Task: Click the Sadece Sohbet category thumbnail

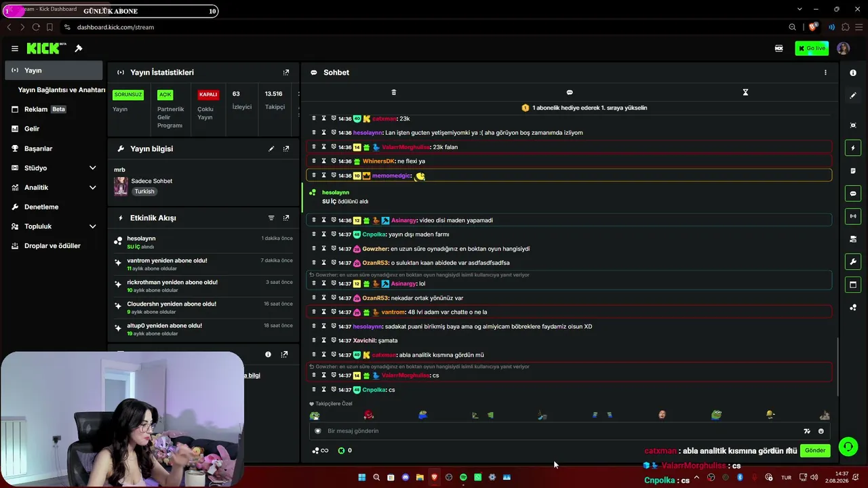Action: click(121, 186)
